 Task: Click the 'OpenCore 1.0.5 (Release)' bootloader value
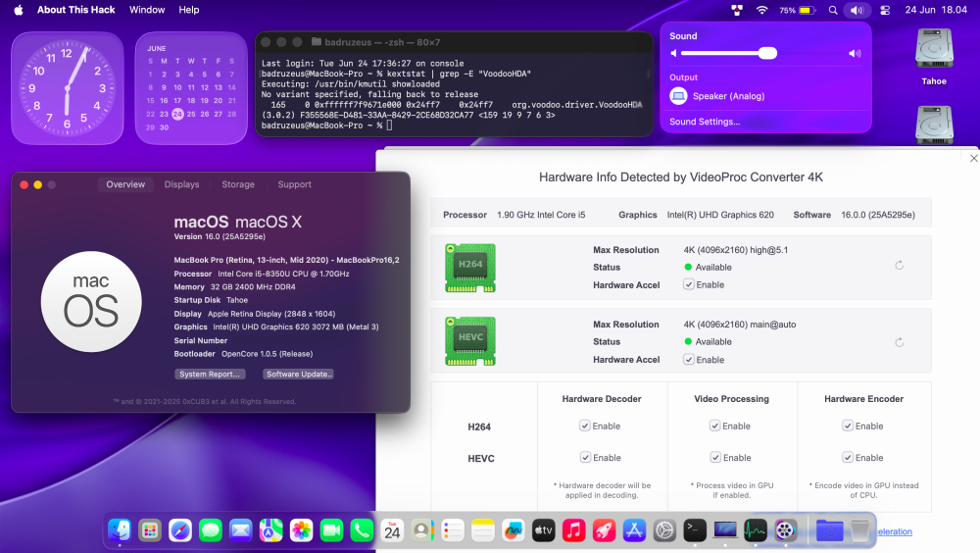[x=267, y=354]
